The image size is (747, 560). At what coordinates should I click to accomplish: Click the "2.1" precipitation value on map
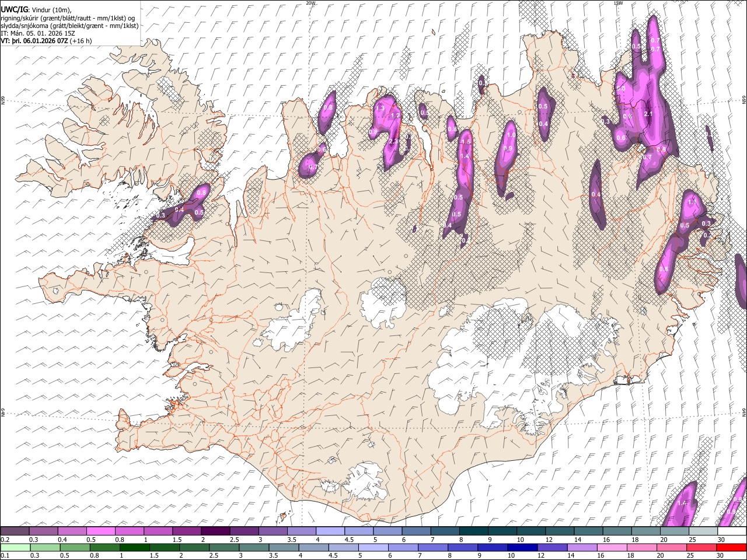pos(648,114)
